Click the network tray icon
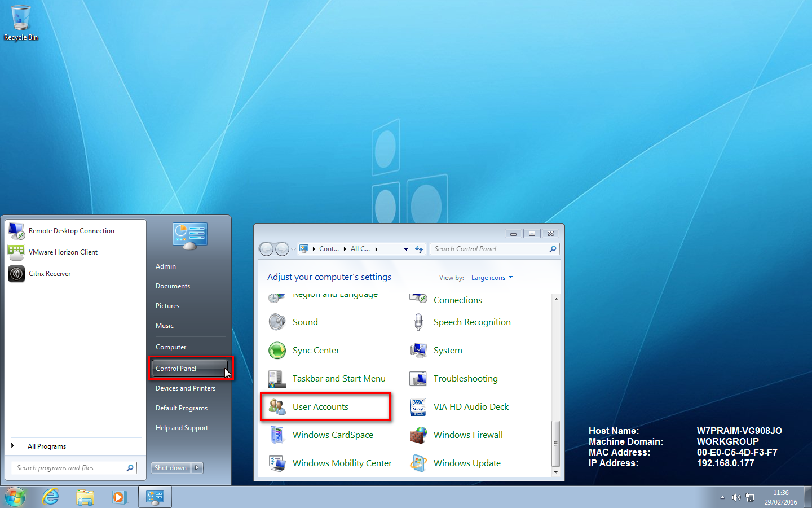Viewport: 812px width, 508px height. (750, 497)
